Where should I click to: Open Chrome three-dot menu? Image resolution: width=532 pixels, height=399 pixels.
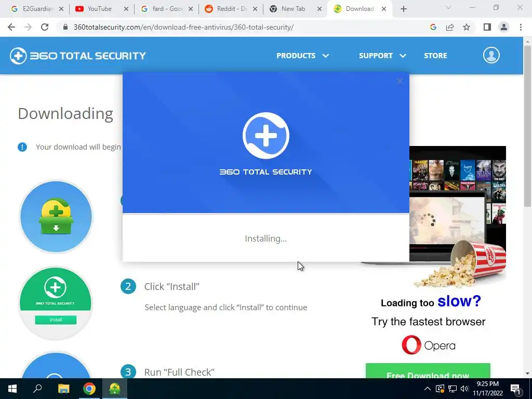[x=521, y=27]
